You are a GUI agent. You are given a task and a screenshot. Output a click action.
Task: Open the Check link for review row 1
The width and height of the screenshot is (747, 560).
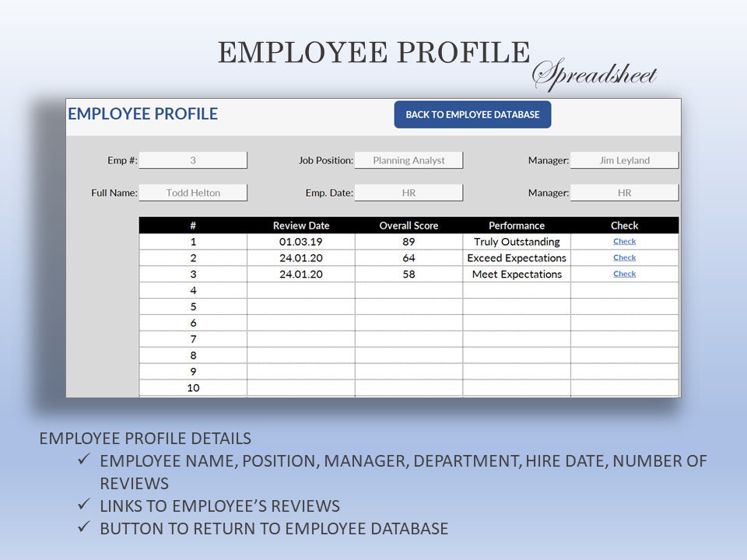tap(624, 242)
